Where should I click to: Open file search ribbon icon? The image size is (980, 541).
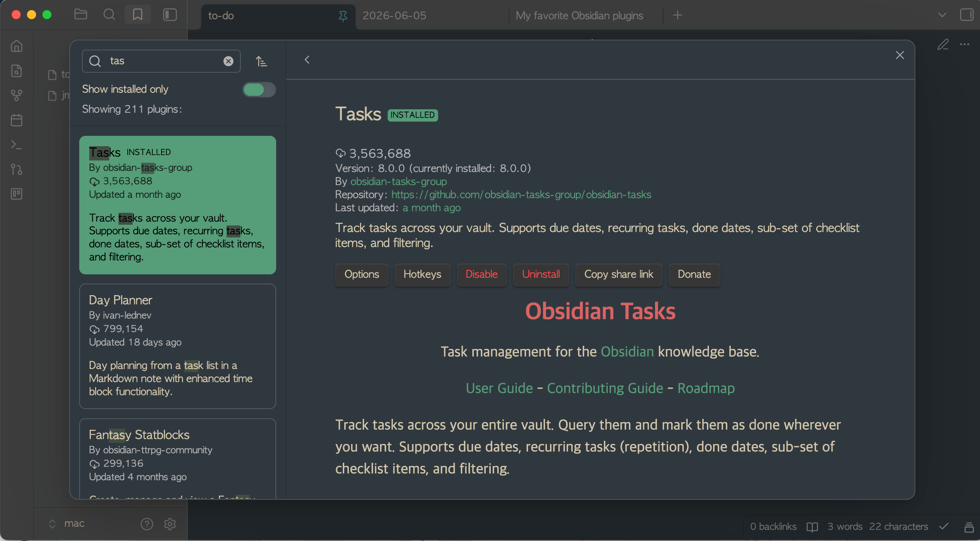point(17,71)
